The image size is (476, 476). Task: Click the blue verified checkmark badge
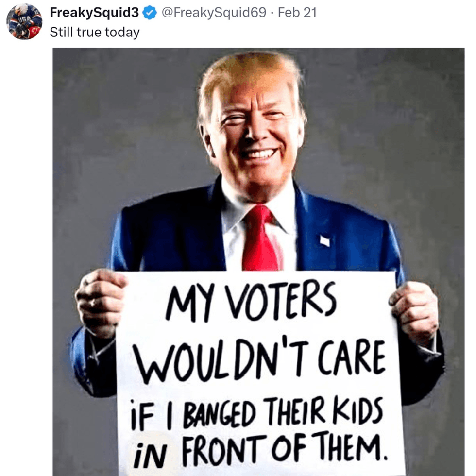click(150, 13)
